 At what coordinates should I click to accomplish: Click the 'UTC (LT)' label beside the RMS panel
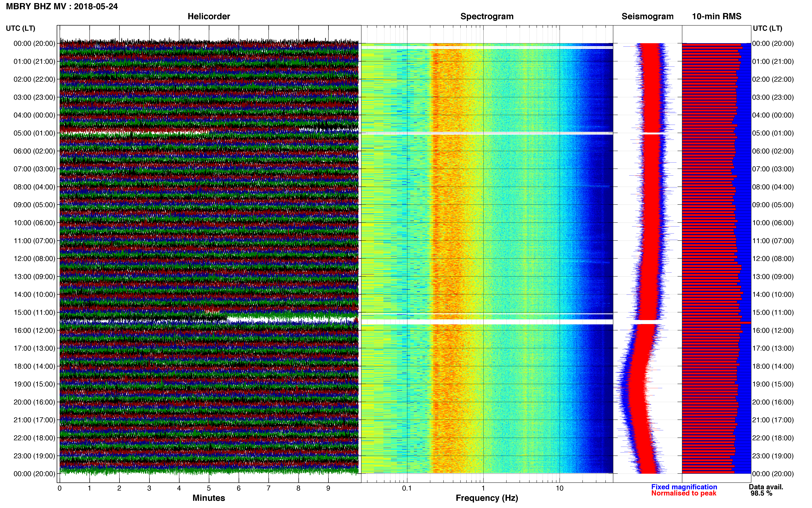[767, 28]
